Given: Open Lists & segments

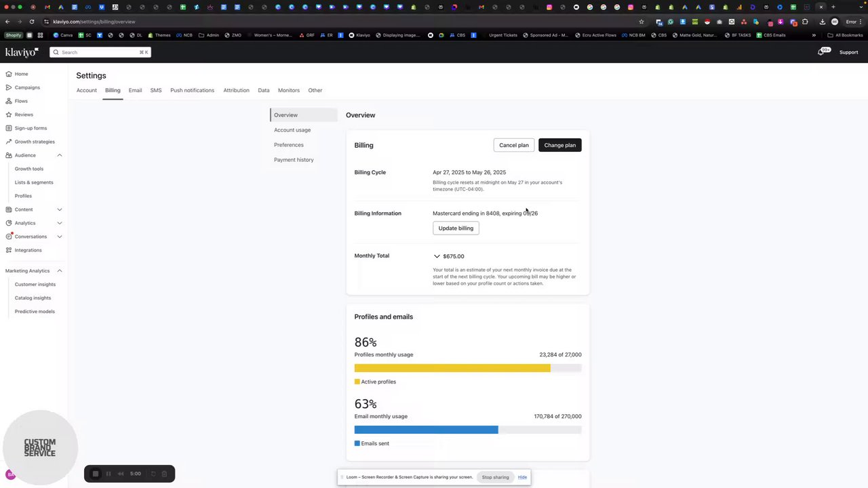Looking at the screenshot, I should tap(34, 182).
